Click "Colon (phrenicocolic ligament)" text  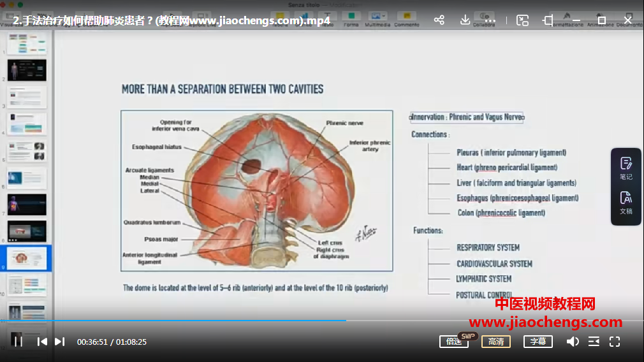tap(501, 213)
